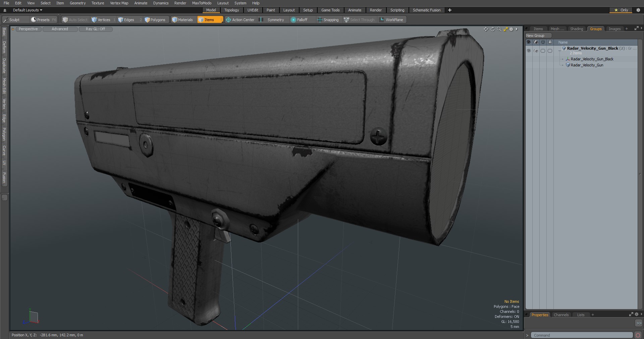Switch to the Items panel tab
The image size is (644, 339).
pyautogui.click(x=538, y=29)
